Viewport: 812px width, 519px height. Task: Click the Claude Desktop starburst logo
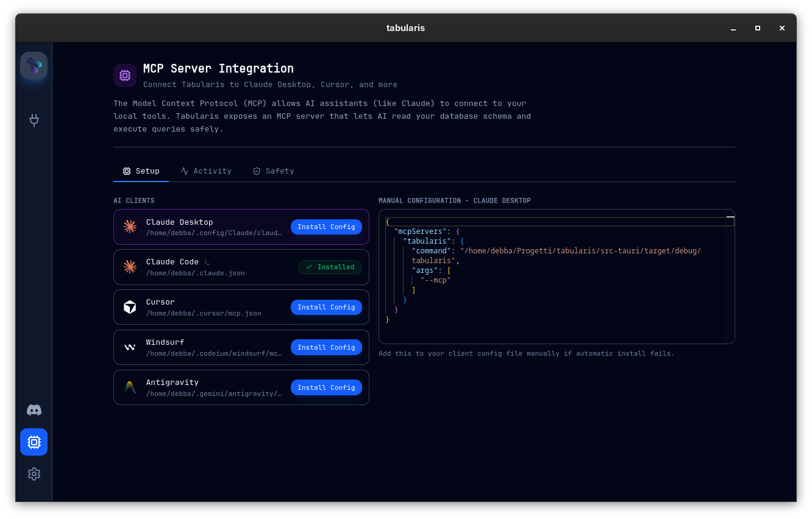(x=130, y=227)
